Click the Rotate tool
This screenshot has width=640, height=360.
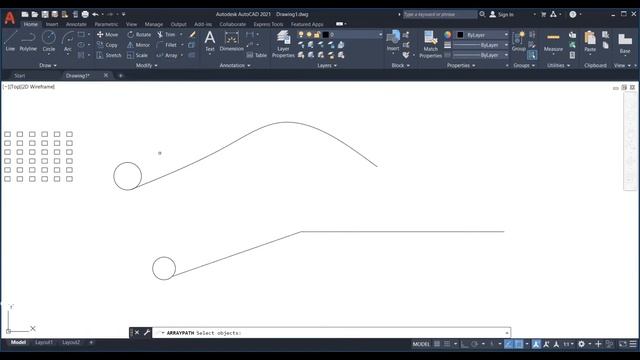pyautogui.click(x=139, y=35)
